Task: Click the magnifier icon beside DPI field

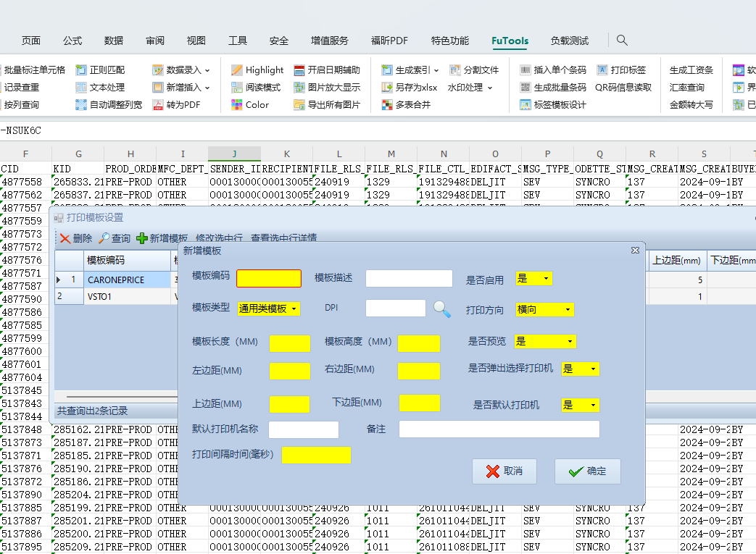Action: (x=441, y=309)
